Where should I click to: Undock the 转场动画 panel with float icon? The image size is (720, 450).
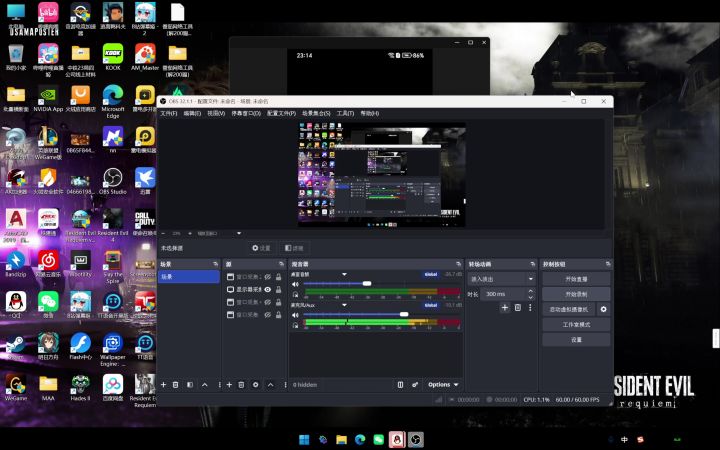pos(533,264)
